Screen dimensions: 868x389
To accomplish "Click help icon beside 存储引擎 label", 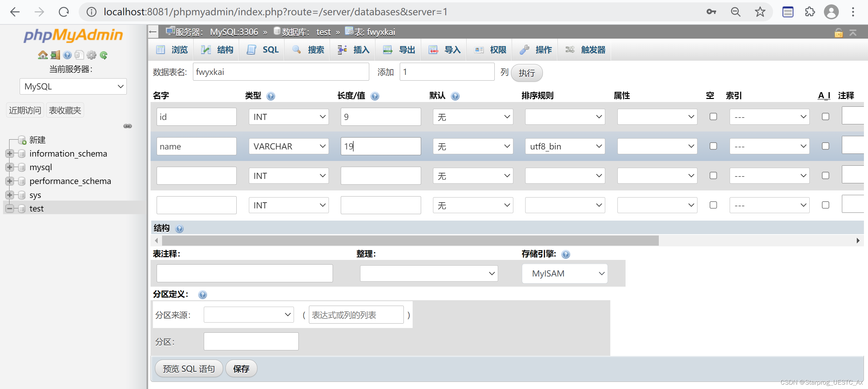I will point(566,254).
